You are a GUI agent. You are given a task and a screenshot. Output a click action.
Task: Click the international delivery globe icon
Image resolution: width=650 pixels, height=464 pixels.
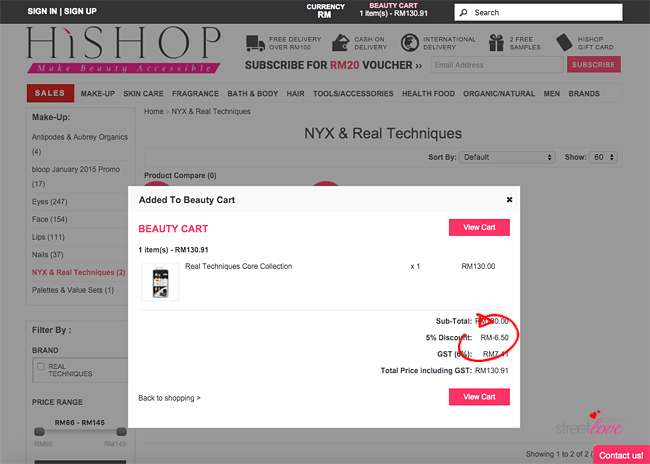tap(410, 43)
